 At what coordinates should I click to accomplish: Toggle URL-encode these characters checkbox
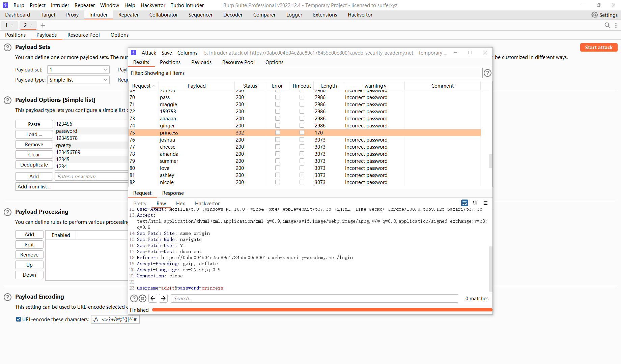coord(19,319)
